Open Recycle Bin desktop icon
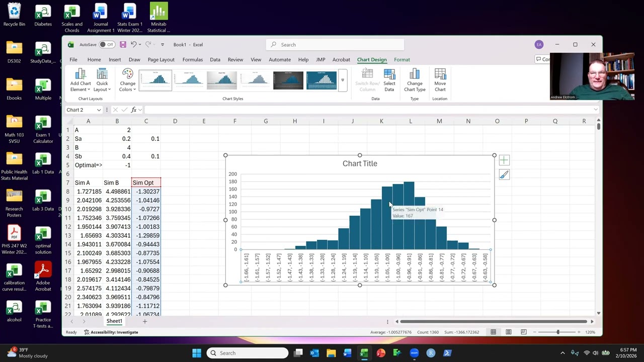Viewport: 644px width, 362px height. click(14, 15)
